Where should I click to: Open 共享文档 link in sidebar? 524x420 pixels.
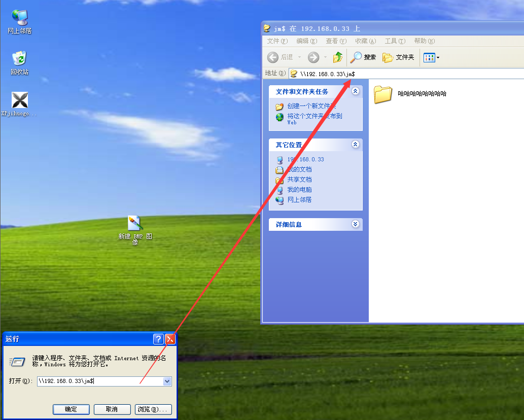click(299, 180)
